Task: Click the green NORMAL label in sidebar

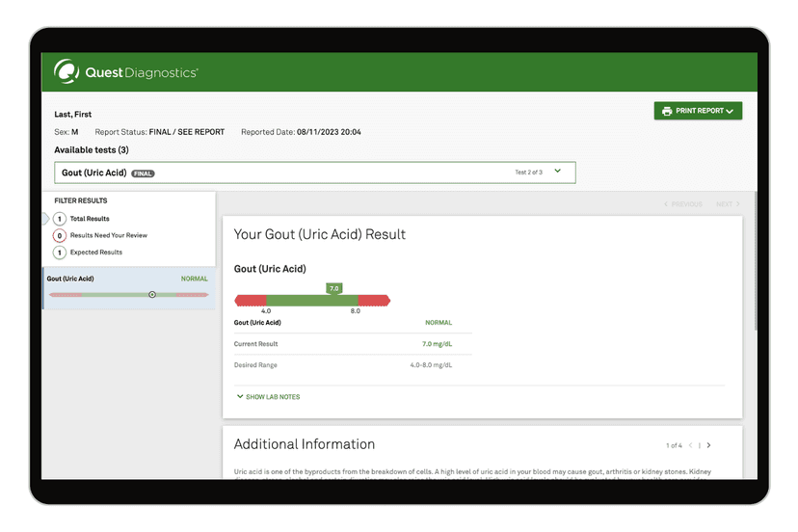Action: pyautogui.click(x=194, y=279)
